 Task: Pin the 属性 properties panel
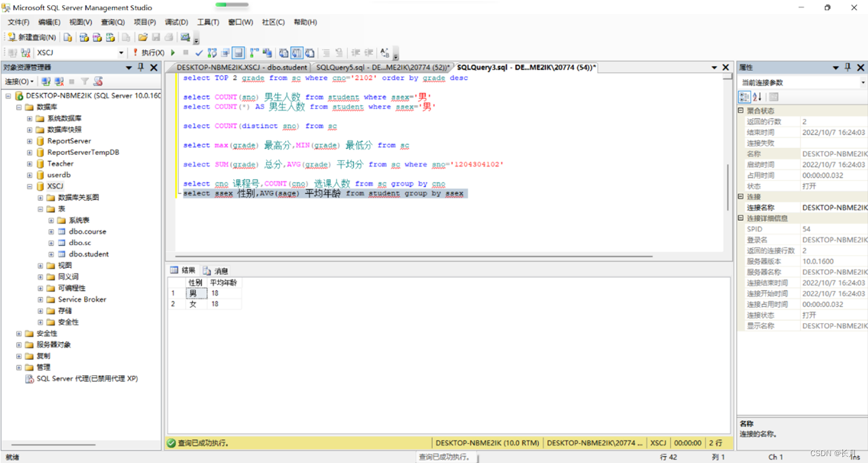pyautogui.click(x=847, y=67)
